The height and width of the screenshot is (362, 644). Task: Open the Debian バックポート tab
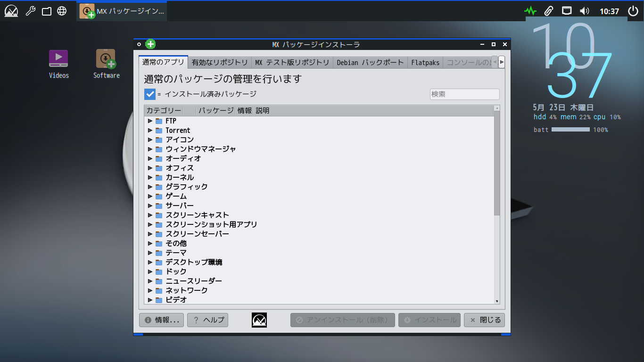(370, 62)
